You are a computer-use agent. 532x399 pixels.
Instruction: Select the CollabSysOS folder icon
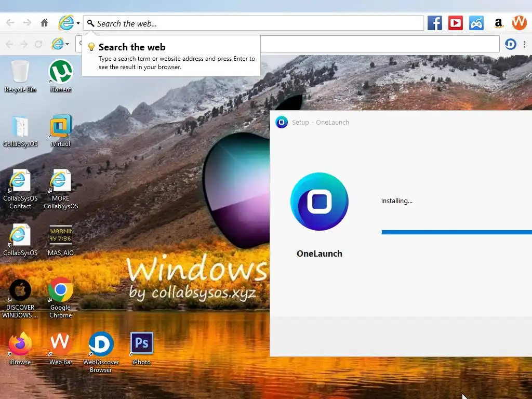coord(20,131)
